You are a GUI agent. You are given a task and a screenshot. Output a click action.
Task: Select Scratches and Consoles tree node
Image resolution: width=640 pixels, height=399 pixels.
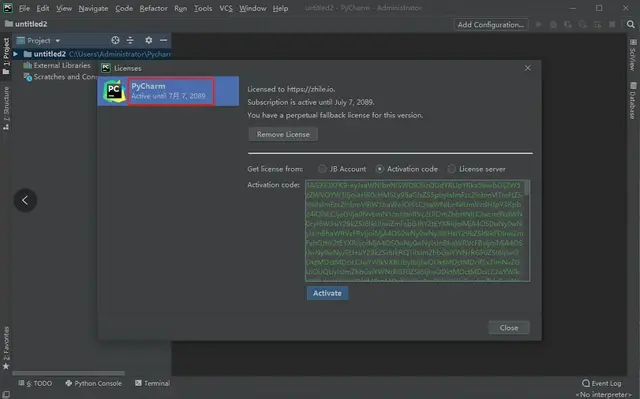(60, 77)
